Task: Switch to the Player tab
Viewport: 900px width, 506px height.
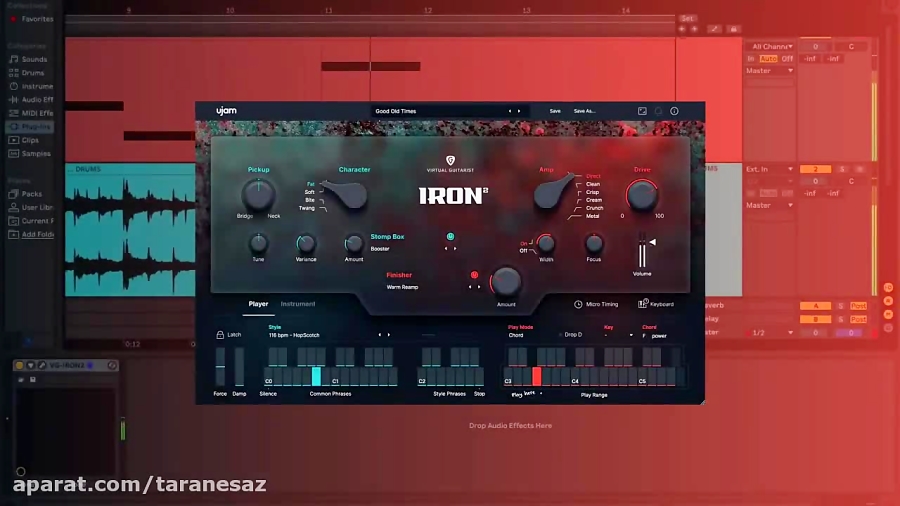Action: (x=258, y=304)
